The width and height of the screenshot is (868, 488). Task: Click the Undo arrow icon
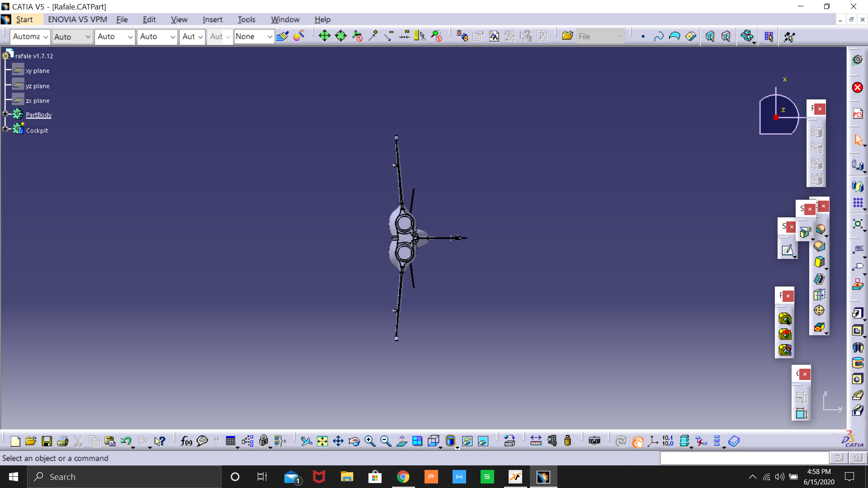126,441
